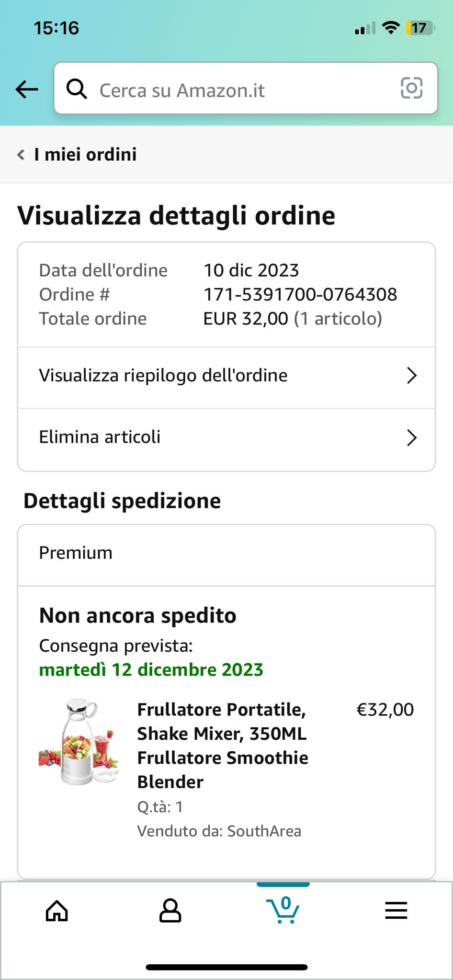453x980 pixels.
Task: Tap the battery status indicator
Action: pyautogui.click(x=420, y=28)
